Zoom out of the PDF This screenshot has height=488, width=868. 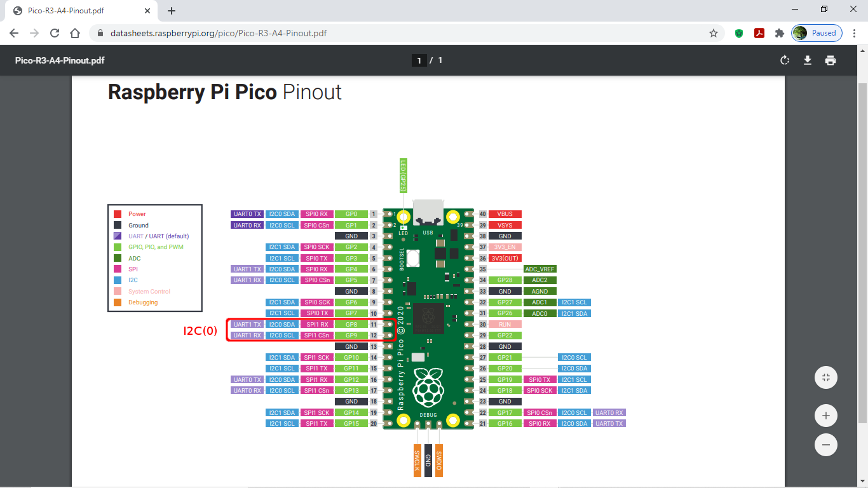(826, 445)
